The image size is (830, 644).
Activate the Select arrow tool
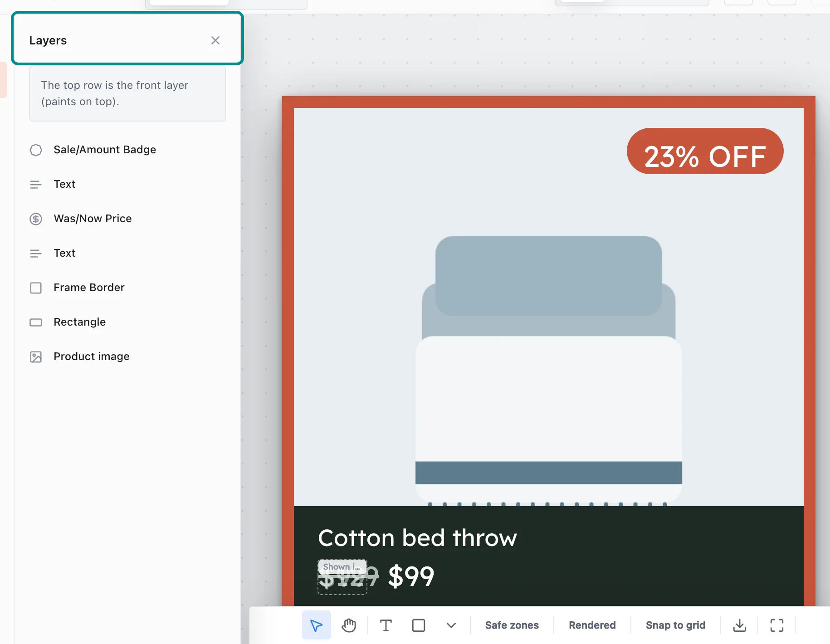point(317,625)
